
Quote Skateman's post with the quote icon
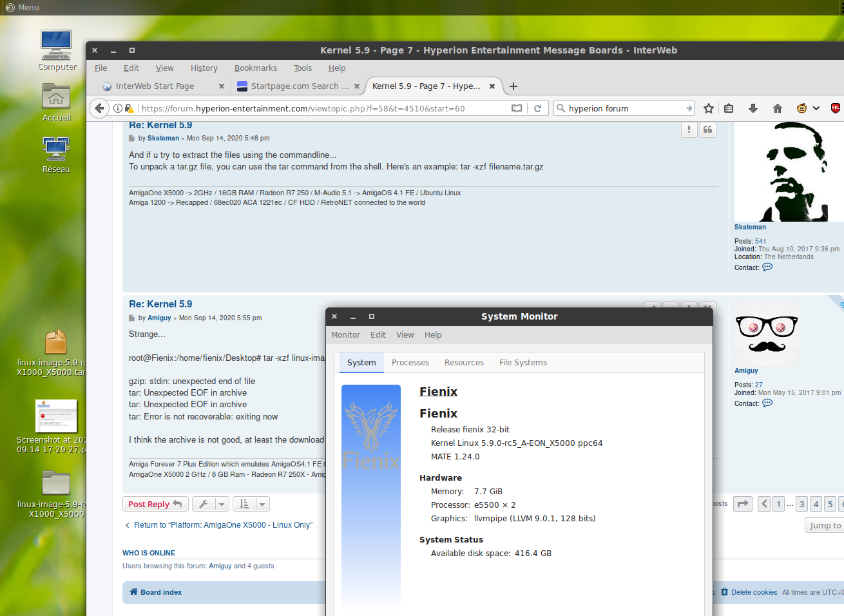click(x=707, y=130)
